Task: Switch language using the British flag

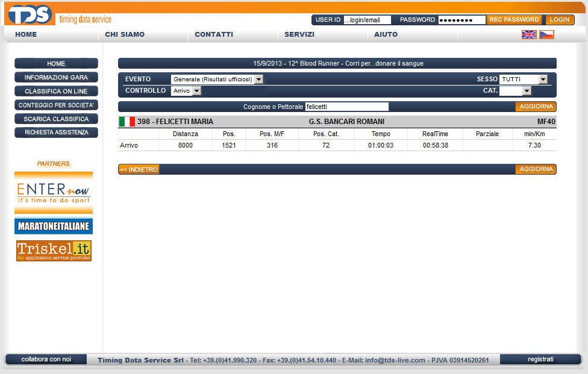Action: point(529,34)
